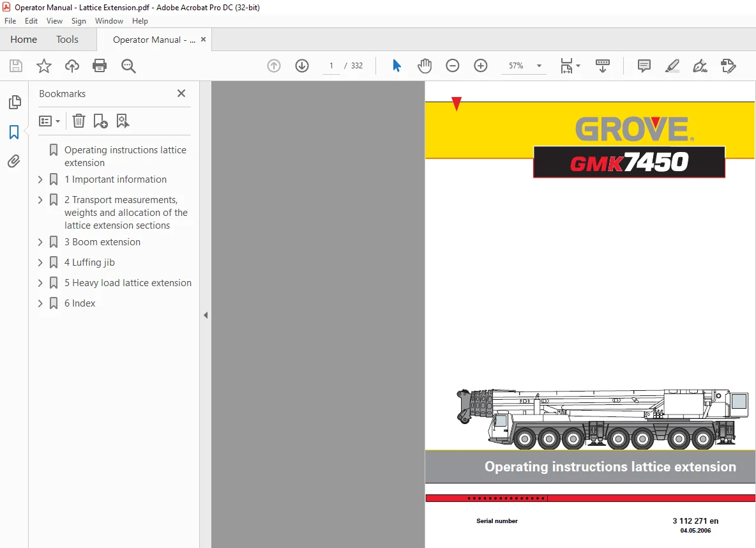Open the Help menu
Viewport: 756px width, 548px height.
[x=140, y=20]
